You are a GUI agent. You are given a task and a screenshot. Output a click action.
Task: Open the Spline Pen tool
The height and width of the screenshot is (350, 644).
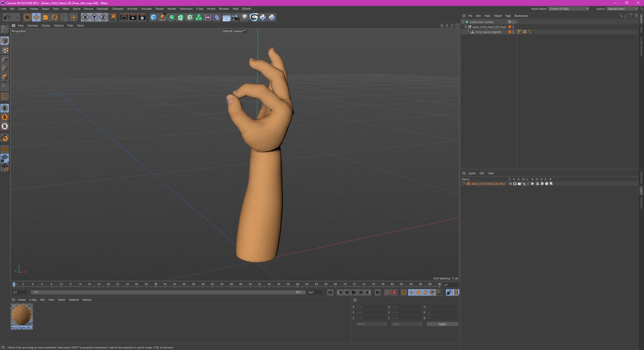pyautogui.click(x=162, y=17)
